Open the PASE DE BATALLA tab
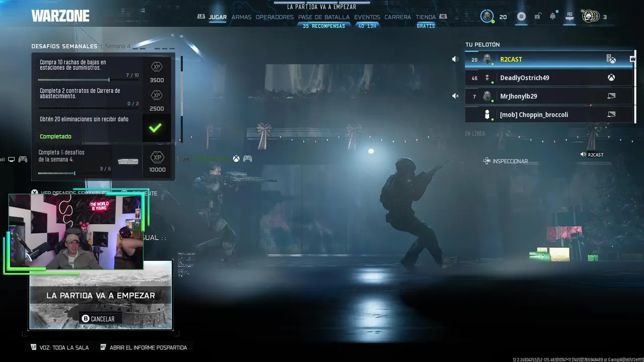The image size is (644, 362). coord(324,17)
